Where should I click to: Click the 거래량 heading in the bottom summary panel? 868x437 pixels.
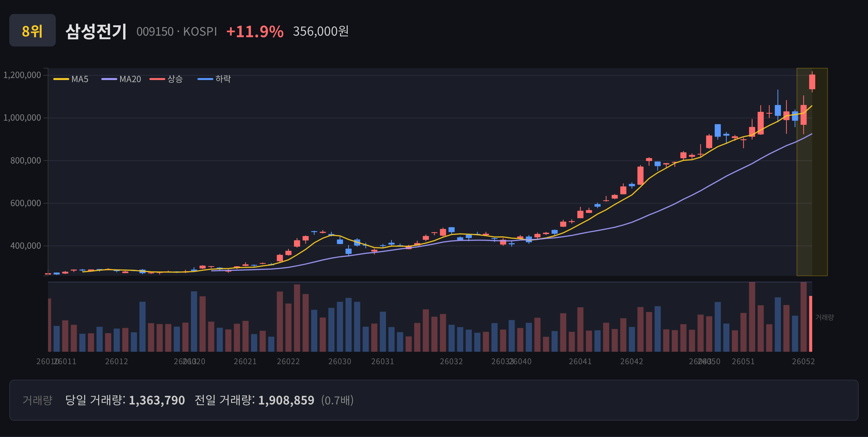click(37, 400)
